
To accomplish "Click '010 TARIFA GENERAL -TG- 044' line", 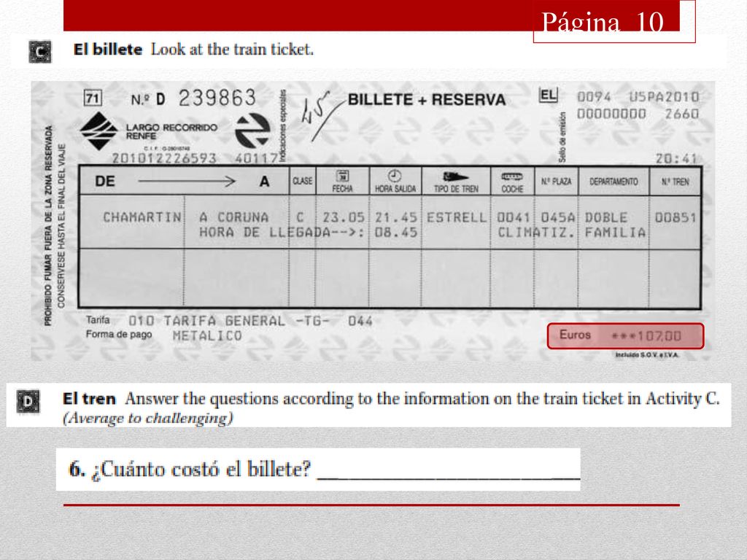I will click(x=251, y=321).
